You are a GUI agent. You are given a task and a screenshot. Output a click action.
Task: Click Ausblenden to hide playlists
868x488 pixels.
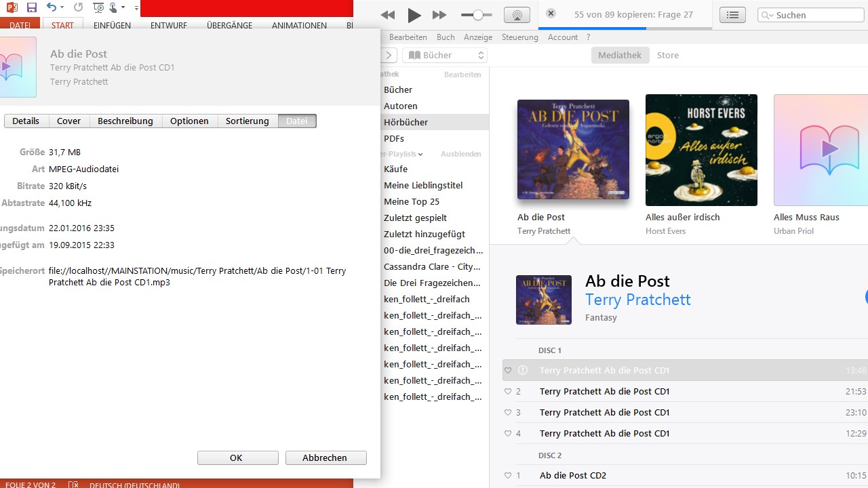point(460,154)
